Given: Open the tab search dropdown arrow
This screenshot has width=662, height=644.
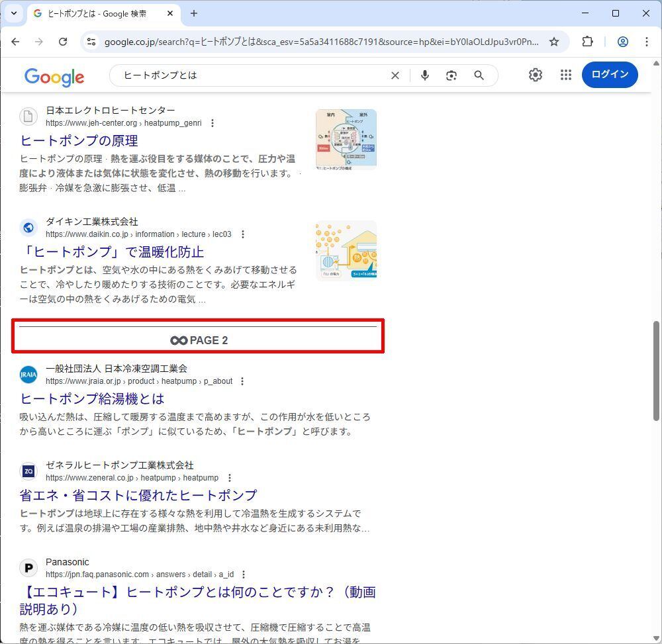Looking at the screenshot, I should (x=14, y=13).
